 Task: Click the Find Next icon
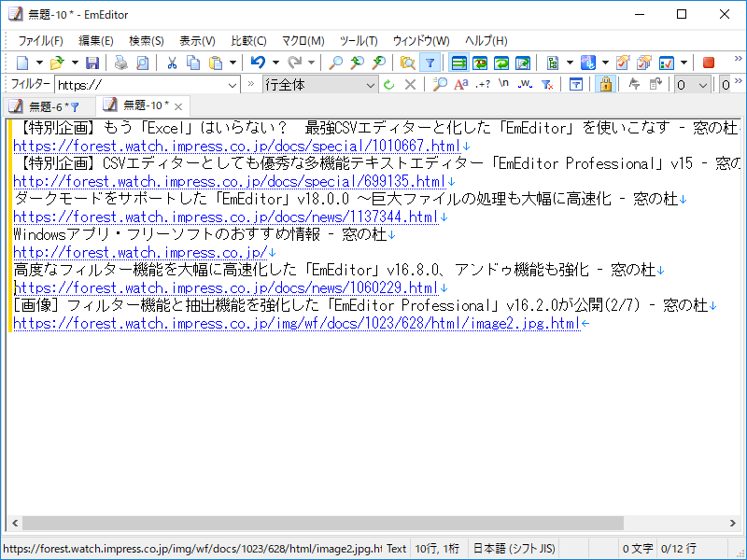[x=379, y=63]
